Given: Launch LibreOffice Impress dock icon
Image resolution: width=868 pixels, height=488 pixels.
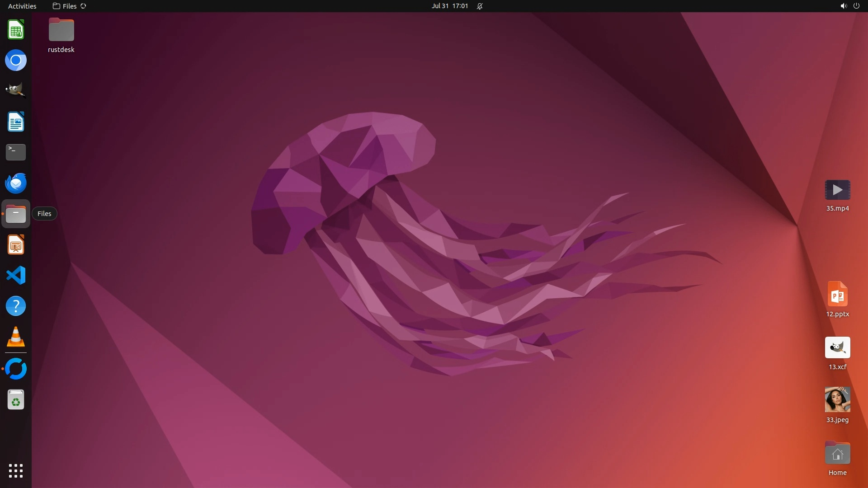Looking at the screenshot, I should click(16, 245).
